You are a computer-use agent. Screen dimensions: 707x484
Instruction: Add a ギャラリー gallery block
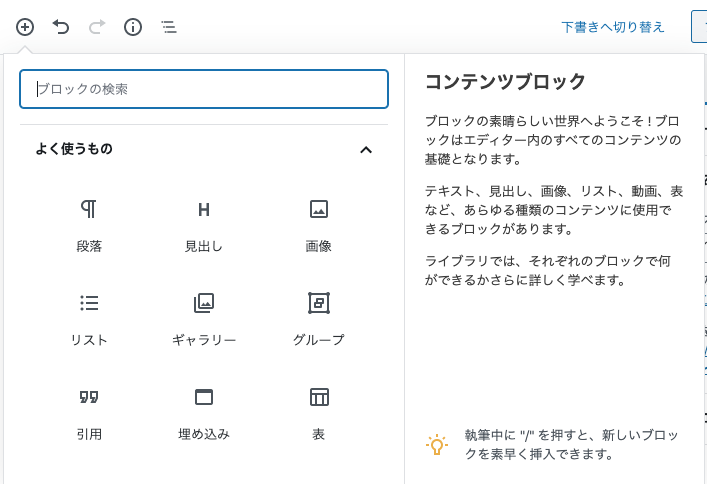coord(204,319)
